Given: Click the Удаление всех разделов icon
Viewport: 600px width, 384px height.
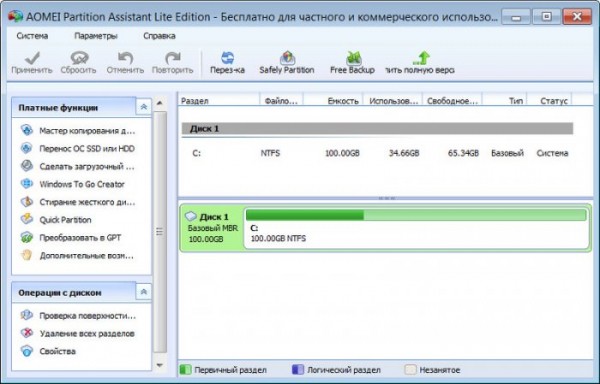Looking at the screenshot, I should tap(26, 333).
